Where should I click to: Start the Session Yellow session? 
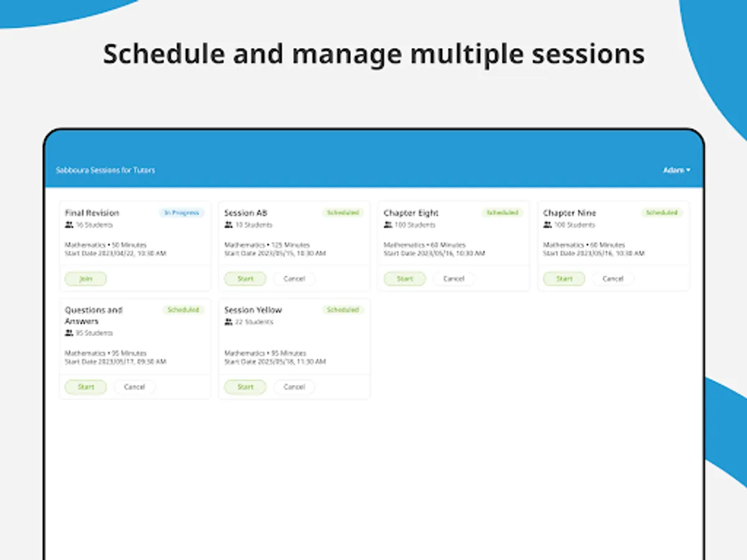[x=245, y=387]
